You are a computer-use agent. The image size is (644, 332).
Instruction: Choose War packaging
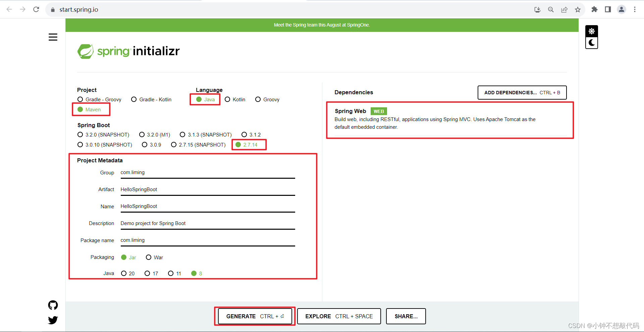[154, 258]
